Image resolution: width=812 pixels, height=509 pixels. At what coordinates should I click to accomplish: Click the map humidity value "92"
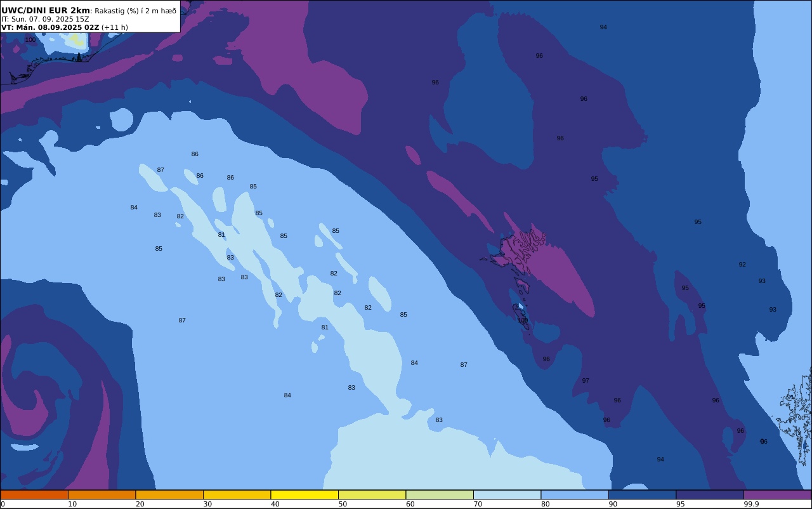point(742,265)
